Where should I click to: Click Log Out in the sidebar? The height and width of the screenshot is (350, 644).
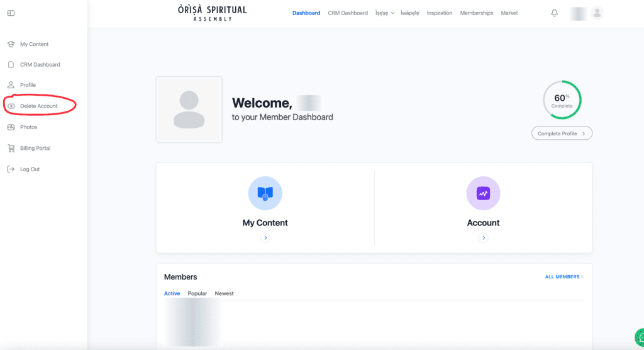(30, 169)
